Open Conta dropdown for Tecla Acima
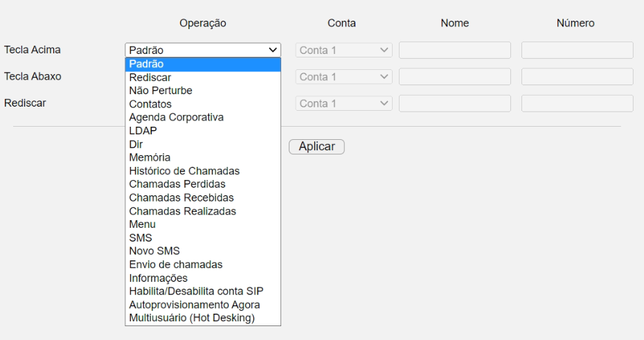Screen dimensions: 644x340 coord(343,50)
